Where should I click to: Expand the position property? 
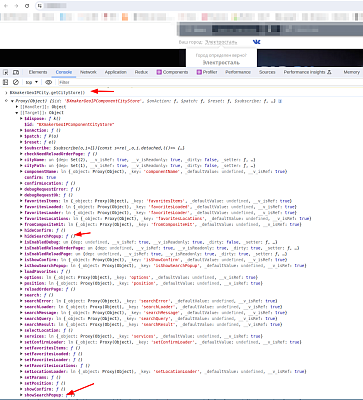(x=22, y=283)
